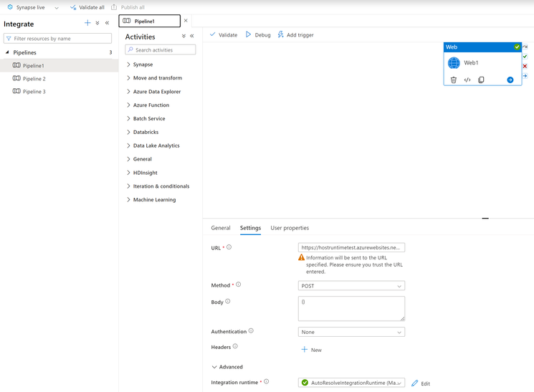
Task: Click the Body text area
Action: (x=351, y=309)
